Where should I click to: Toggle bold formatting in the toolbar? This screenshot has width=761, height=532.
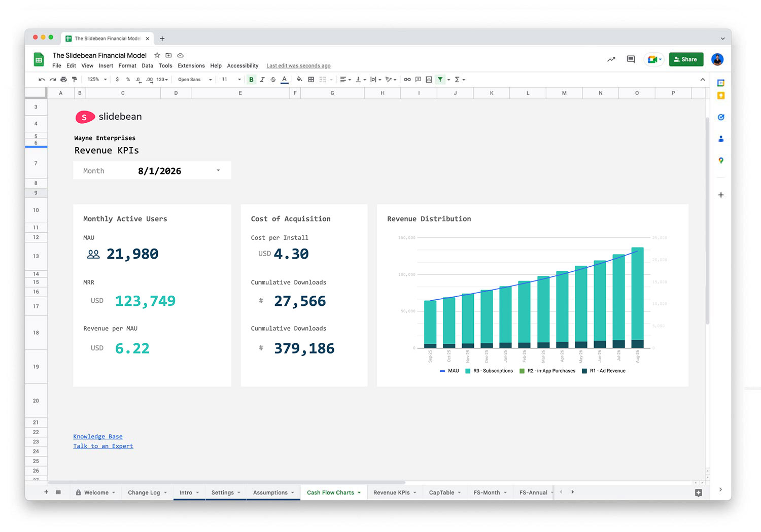[x=251, y=80]
